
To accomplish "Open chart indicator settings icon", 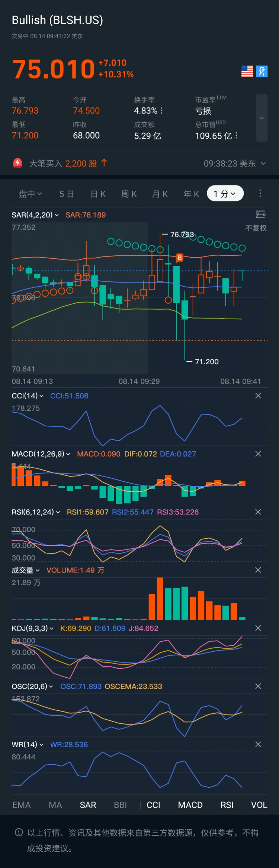I will click(x=260, y=214).
